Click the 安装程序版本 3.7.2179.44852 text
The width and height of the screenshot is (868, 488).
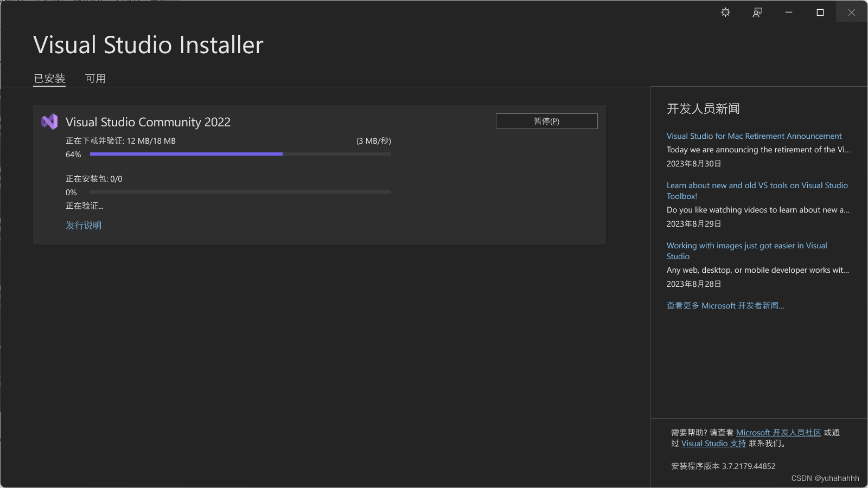(x=723, y=466)
